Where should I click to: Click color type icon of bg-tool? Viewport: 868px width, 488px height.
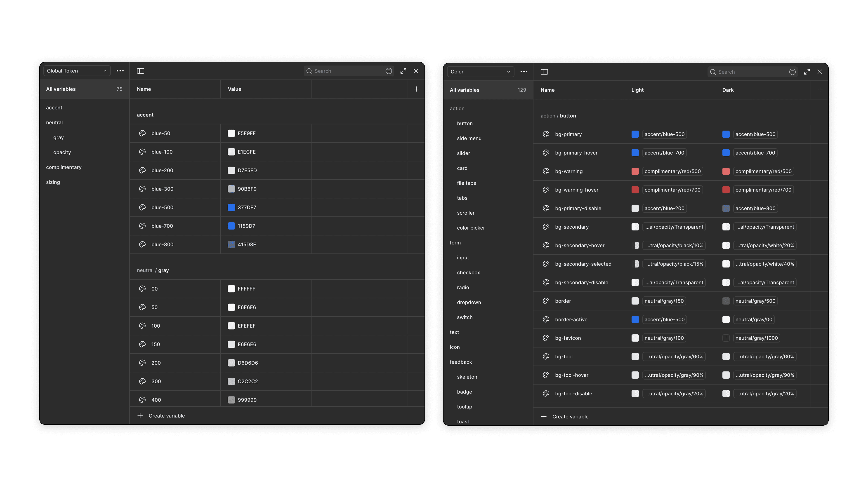(x=546, y=356)
